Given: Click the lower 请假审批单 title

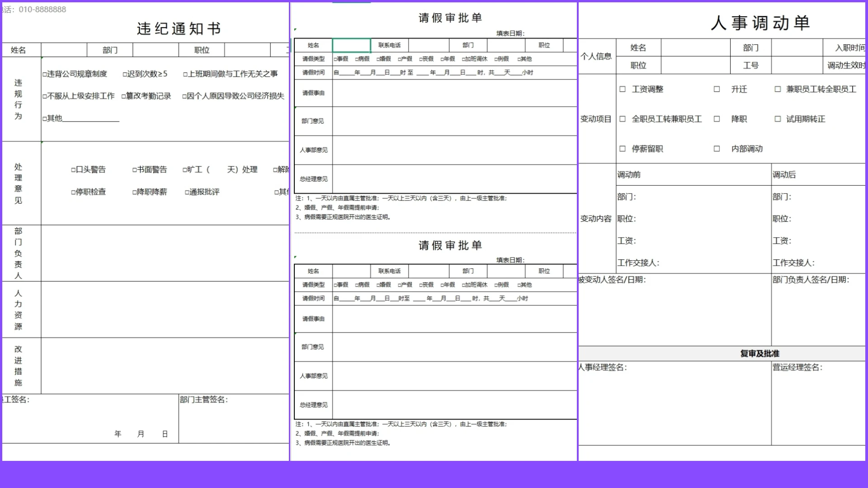Looking at the screenshot, I should click(450, 245).
